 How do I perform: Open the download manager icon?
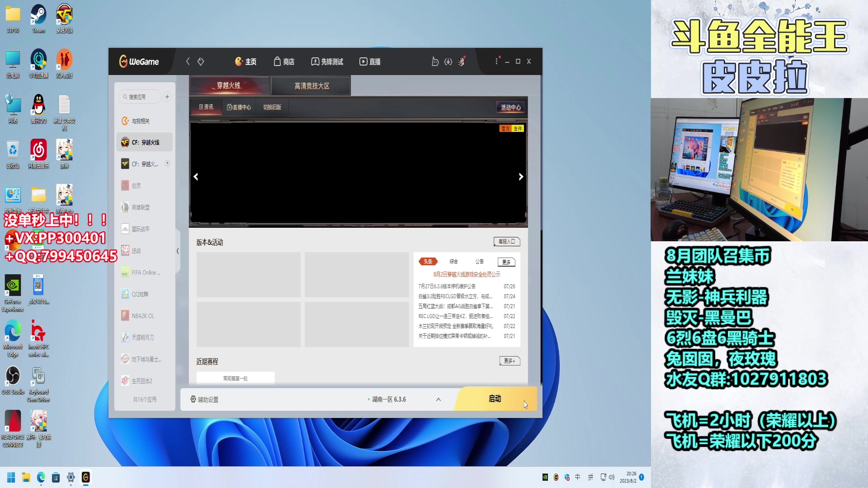coord(448,61)
